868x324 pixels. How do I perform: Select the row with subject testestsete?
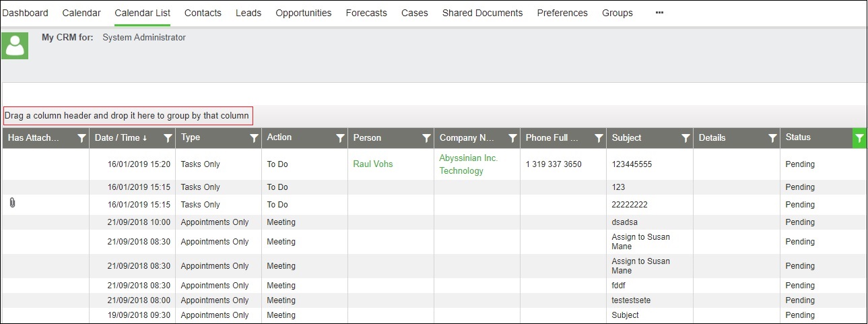(x=630, y=300)
